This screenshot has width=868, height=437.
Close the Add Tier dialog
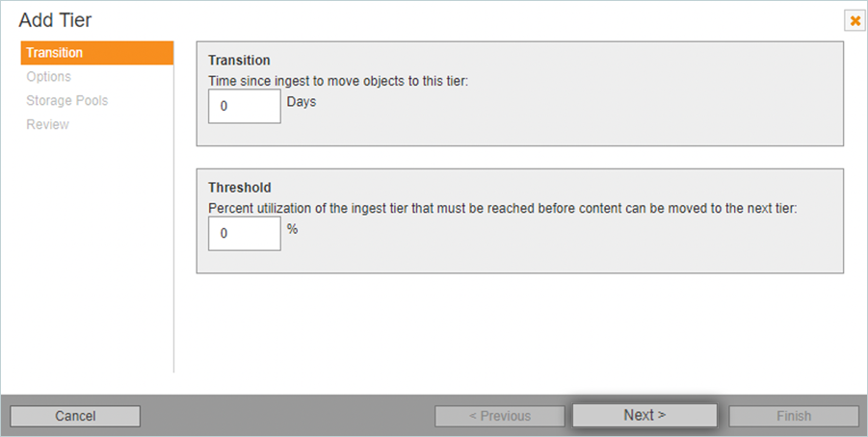[854, 20]
